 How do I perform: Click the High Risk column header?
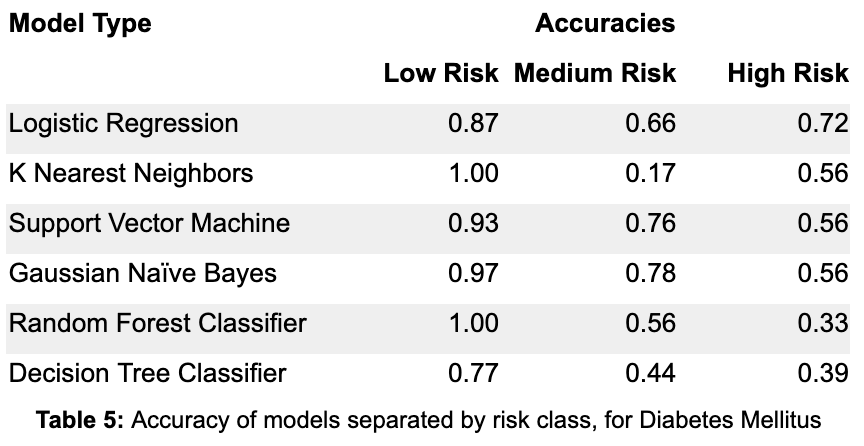click(788, 73)
